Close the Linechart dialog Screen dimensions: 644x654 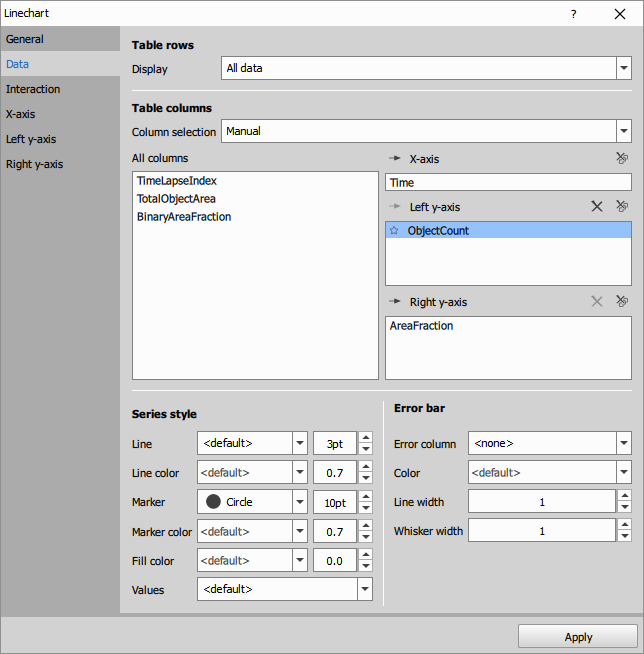[x=620, y=14]
